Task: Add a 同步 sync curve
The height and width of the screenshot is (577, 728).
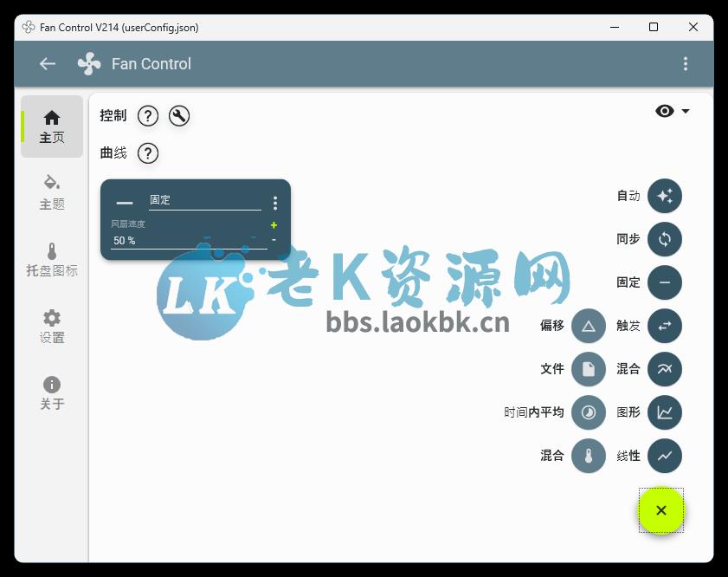Action: click(665, 239)
